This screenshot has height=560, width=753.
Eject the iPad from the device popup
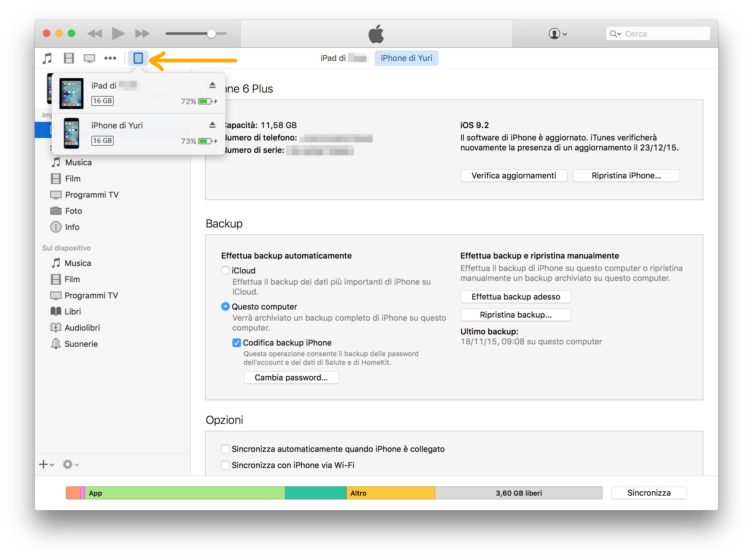[x=212, y=85]
